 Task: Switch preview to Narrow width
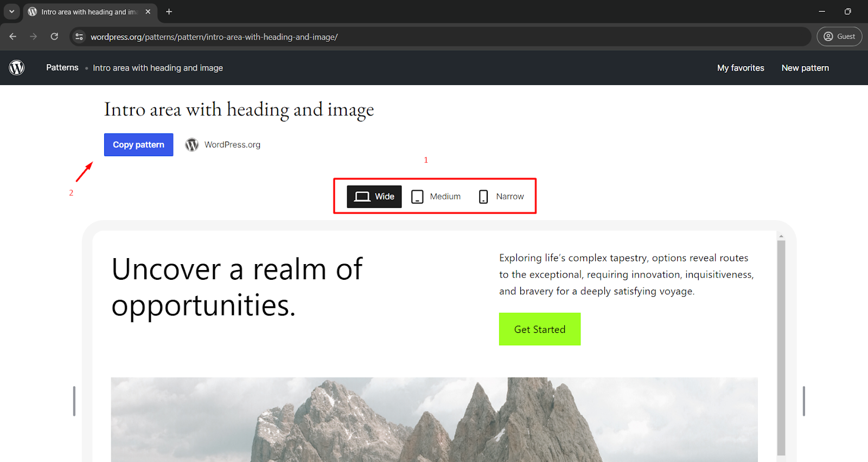point(501,196)
